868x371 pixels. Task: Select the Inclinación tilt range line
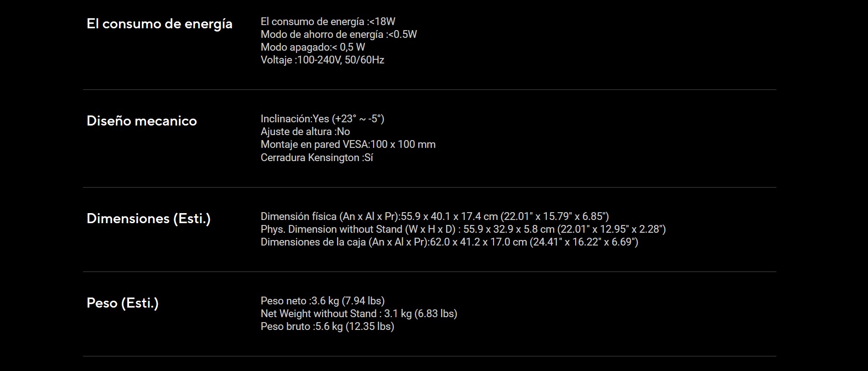pos(322,119)
